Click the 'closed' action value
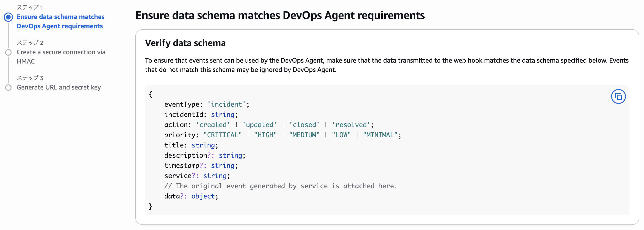 pos(304,125)
